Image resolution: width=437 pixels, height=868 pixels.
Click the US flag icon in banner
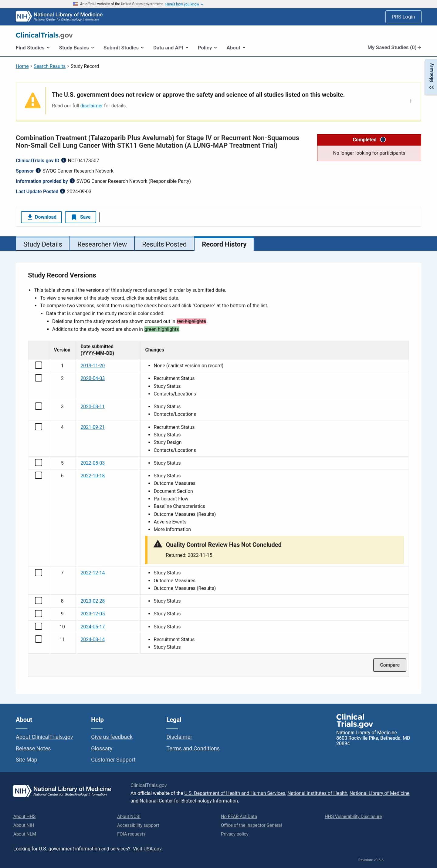[x=75, y=4]
